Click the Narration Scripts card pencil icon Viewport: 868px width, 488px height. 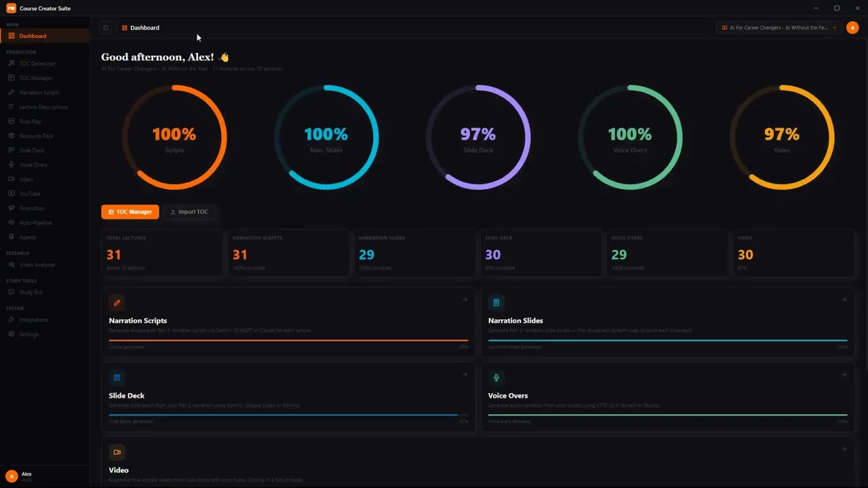[x=117, y=303]
